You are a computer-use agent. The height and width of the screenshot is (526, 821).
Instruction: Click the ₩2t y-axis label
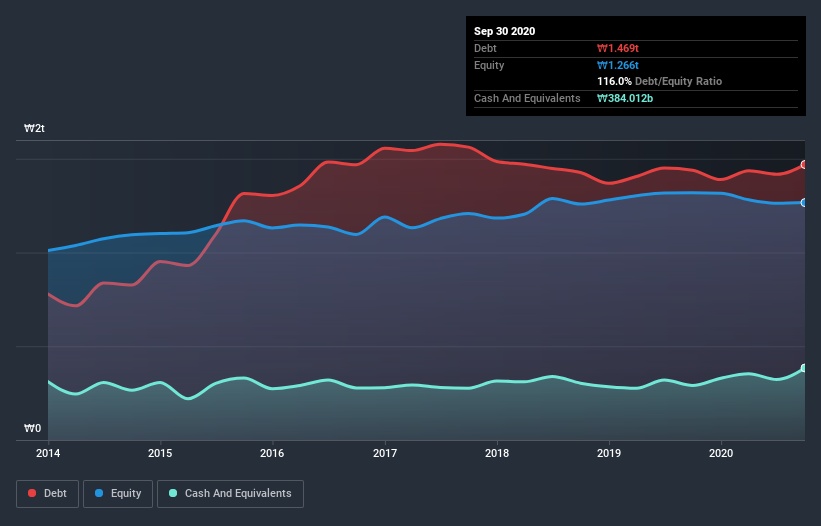pos(35,128)
